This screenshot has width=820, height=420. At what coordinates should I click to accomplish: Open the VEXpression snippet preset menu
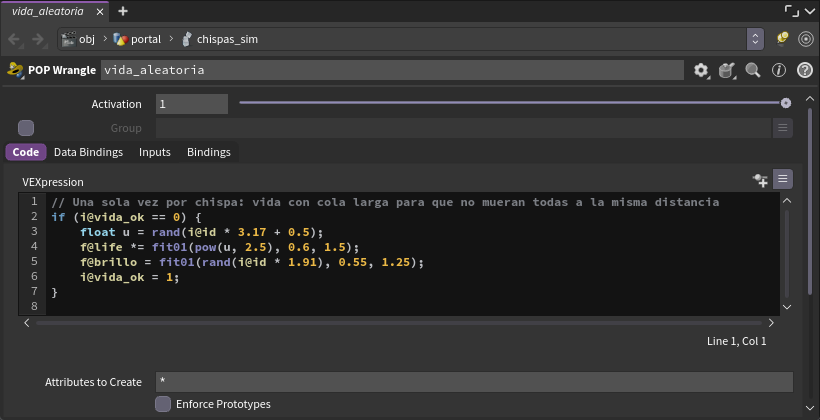click(782, 179)
